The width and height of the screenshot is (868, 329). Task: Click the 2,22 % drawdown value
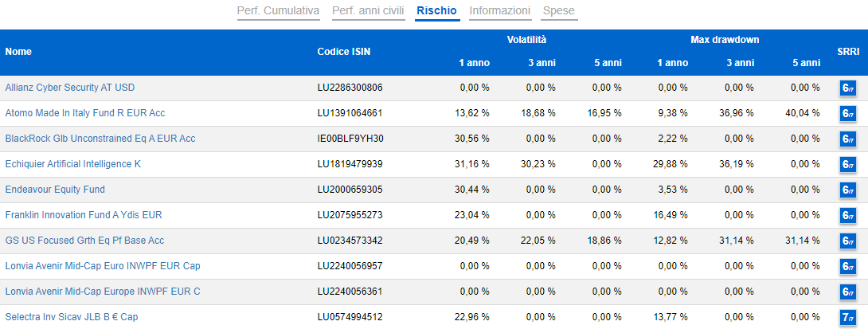click(x=673, y=139)
